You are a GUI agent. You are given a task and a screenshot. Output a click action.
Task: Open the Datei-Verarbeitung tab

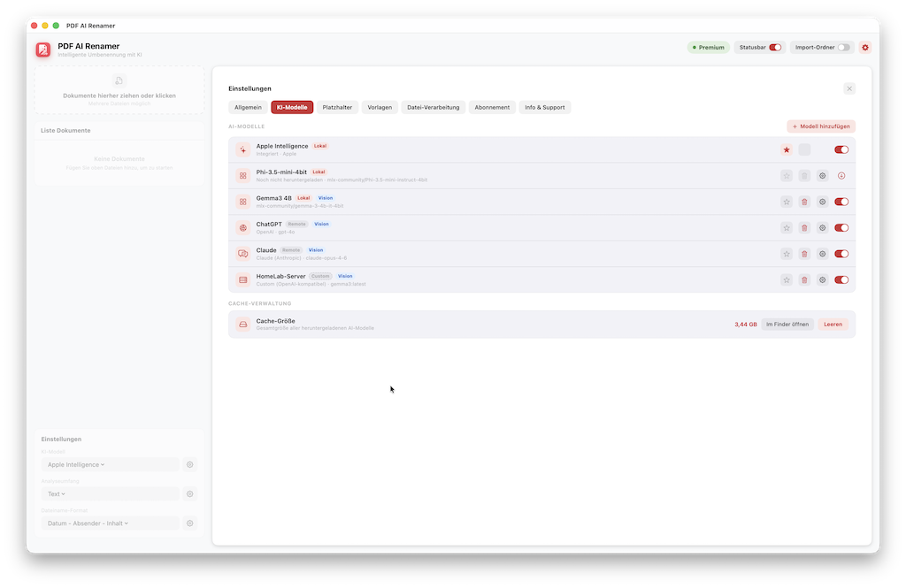434,108
